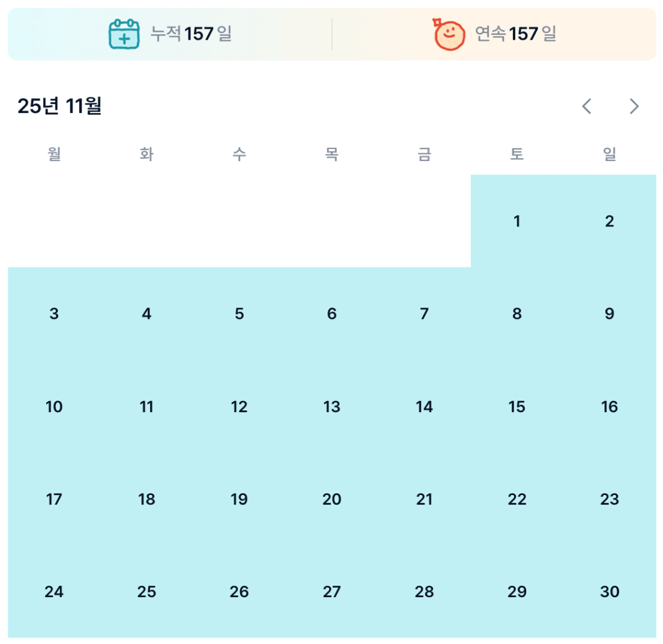Pick the 5th on the calendar
Screen dimensions: 663x644
[239, 314]
